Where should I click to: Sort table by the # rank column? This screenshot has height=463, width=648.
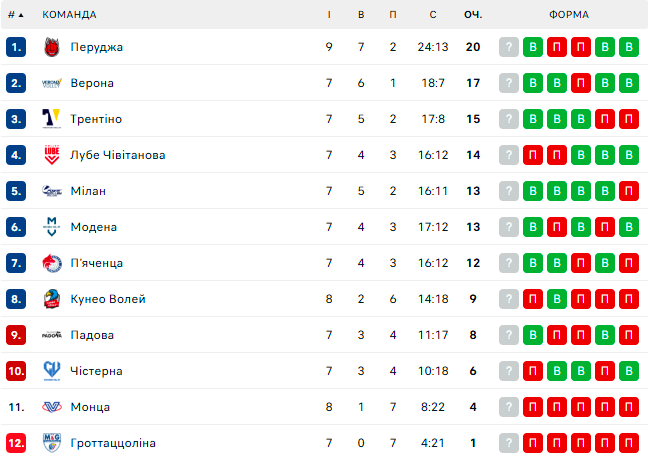15,15
